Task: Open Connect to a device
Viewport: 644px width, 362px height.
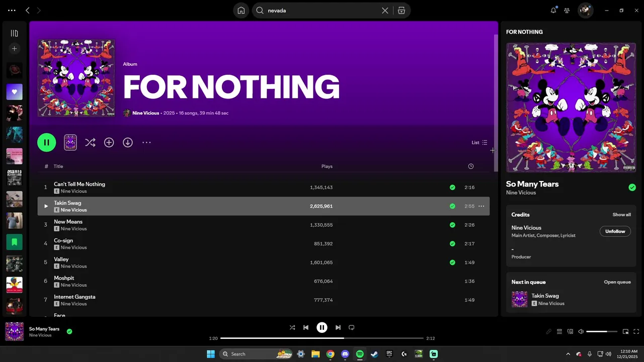Action: pos(570,332)
